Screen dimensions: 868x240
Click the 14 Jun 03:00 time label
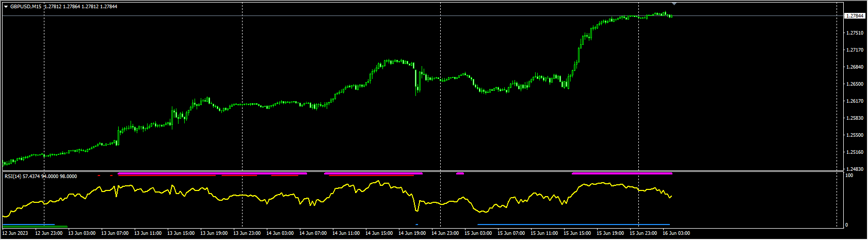coord(279,234)
